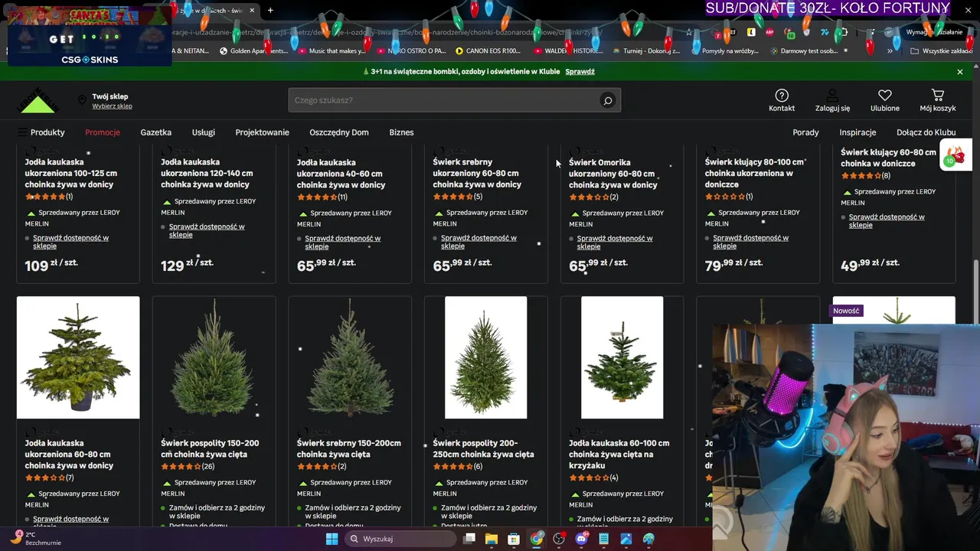This screenshot has width=980, height=551.
Task: Check store availability for 79,99 zł tree
Action: click(x=750, y=242)
